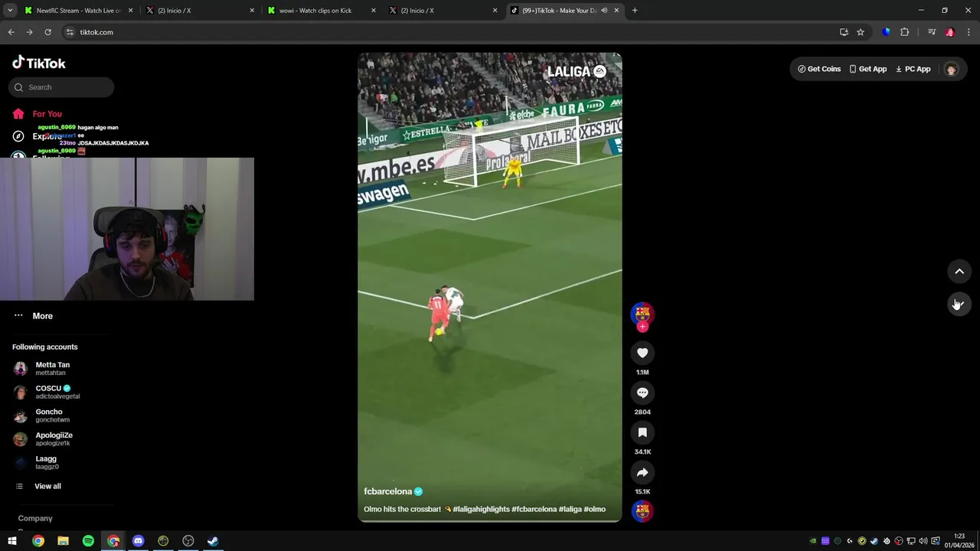Switch to the first Inicio / X tab
The height and width of the screenshot is (551, 980).
200,11
